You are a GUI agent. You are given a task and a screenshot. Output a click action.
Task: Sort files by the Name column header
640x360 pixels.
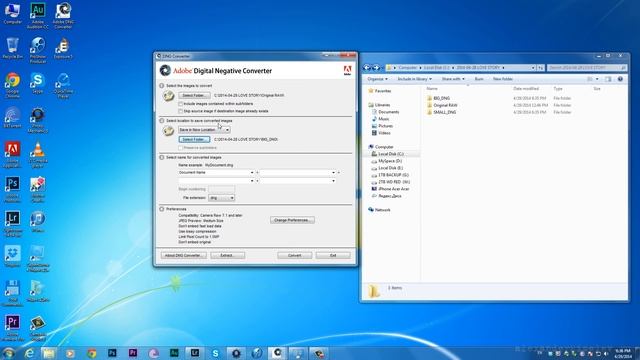click(x=432, y=89)
